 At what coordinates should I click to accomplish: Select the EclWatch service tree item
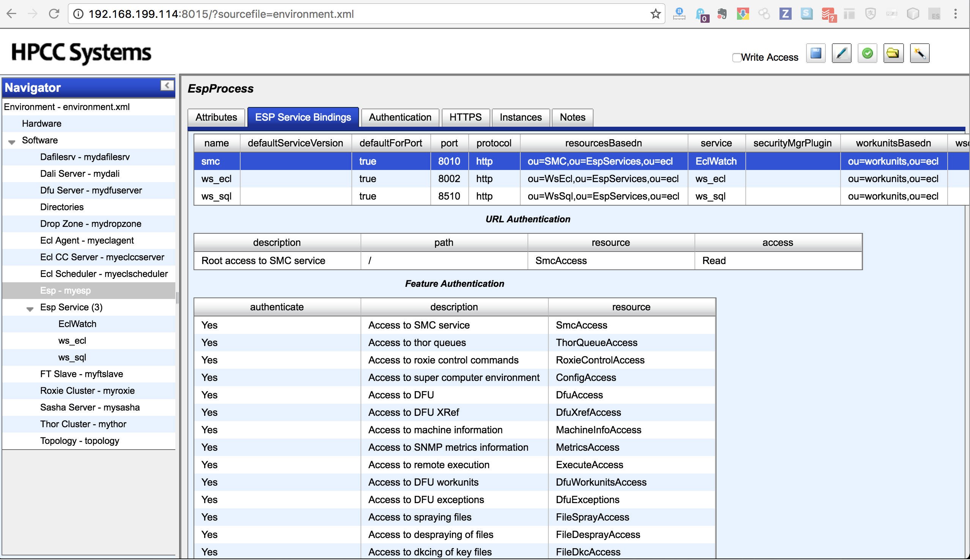77,324
